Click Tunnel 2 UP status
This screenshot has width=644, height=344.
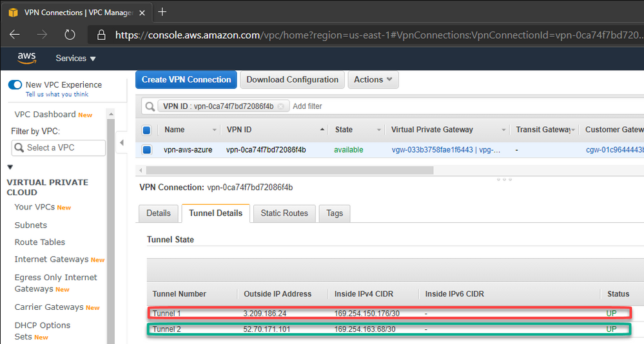click(x=611, y=329)
